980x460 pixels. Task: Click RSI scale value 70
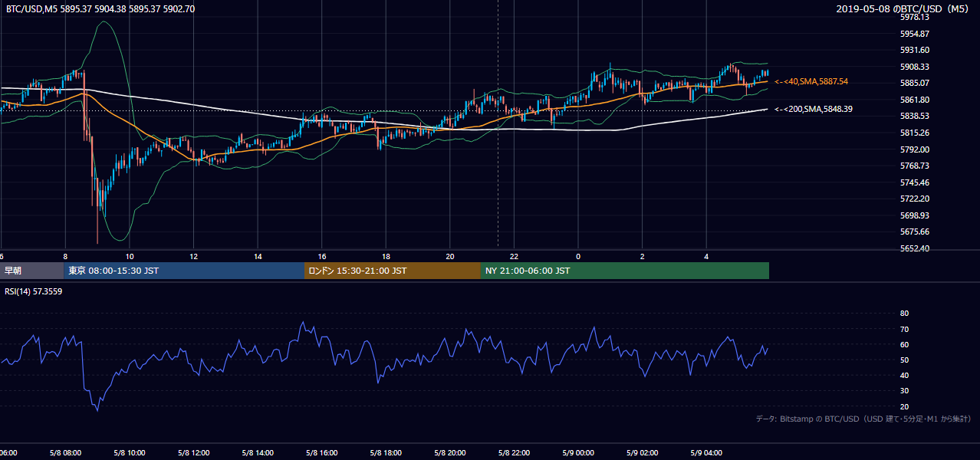(x=904, y=329)
